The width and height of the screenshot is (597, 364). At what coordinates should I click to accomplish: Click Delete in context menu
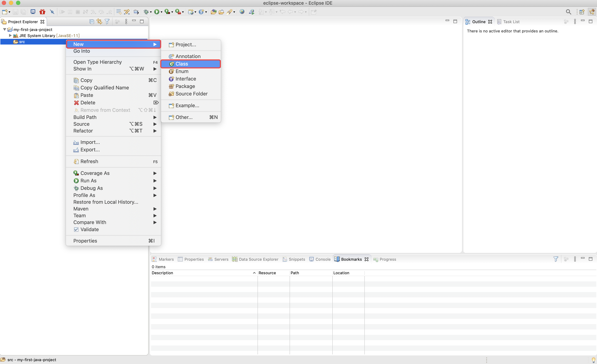tap(113, 103)
